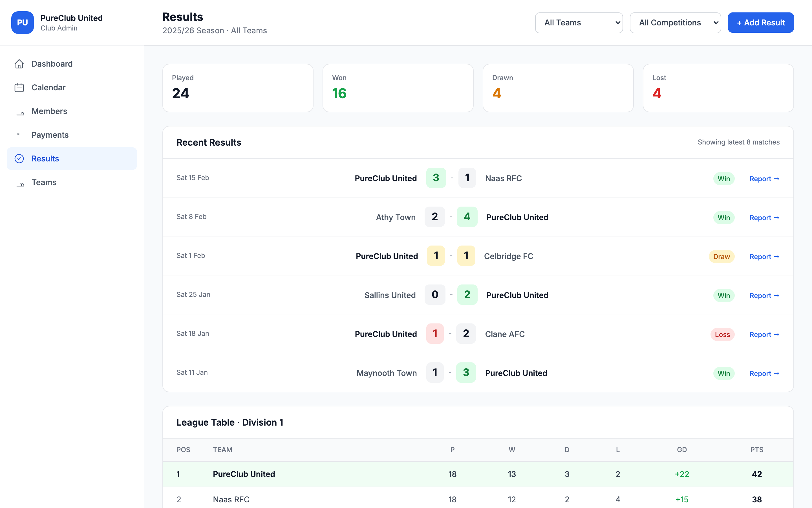Click the Add Result button
Screen dimensions: 812x508
tap(761, 23)
